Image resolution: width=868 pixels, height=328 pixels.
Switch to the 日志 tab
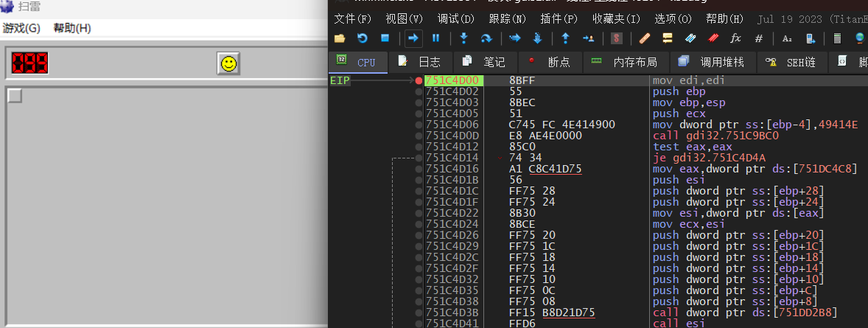(x=420, y=62)
